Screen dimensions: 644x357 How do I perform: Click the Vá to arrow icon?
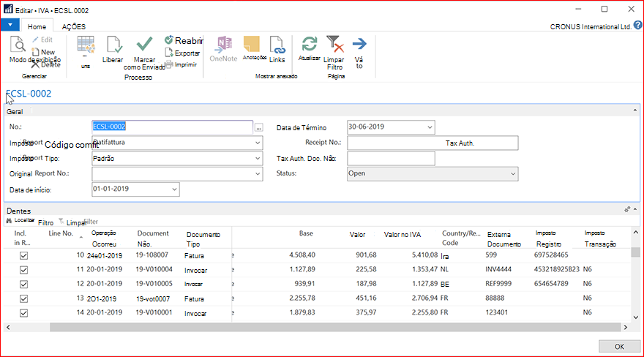(x=359, y=44)
